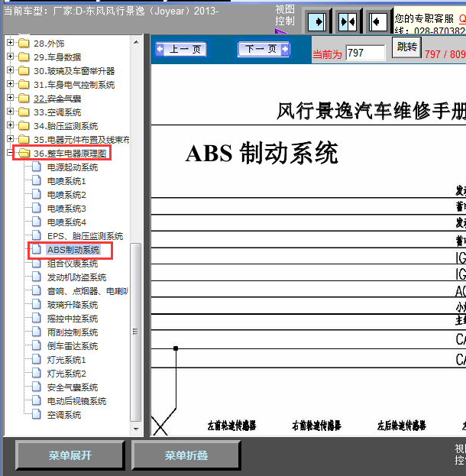Expand the 29.车身数据 folder
The width and height of the screenshot is (466, 476).
click(10, 57)
